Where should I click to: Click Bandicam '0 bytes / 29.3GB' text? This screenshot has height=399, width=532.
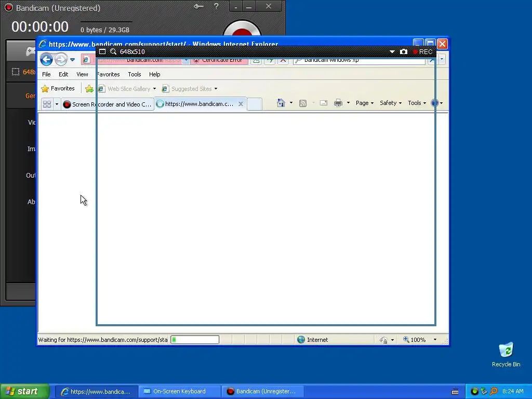point(105,30)
